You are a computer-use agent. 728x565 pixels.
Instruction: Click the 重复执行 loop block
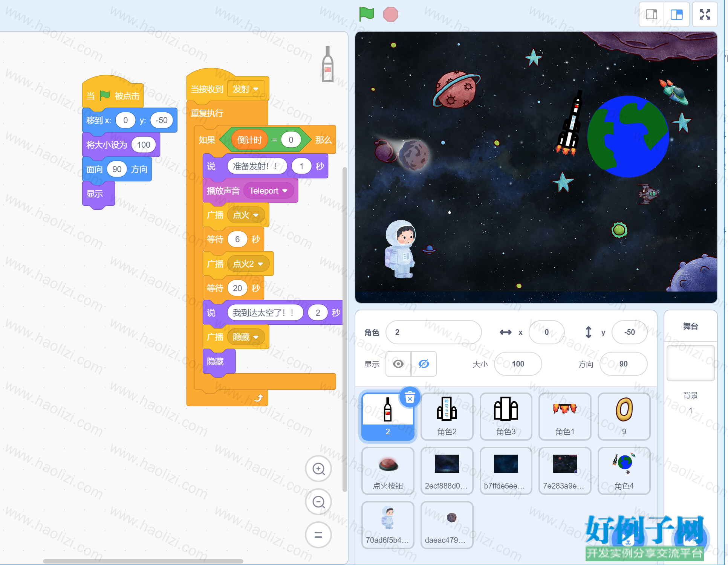227,113
